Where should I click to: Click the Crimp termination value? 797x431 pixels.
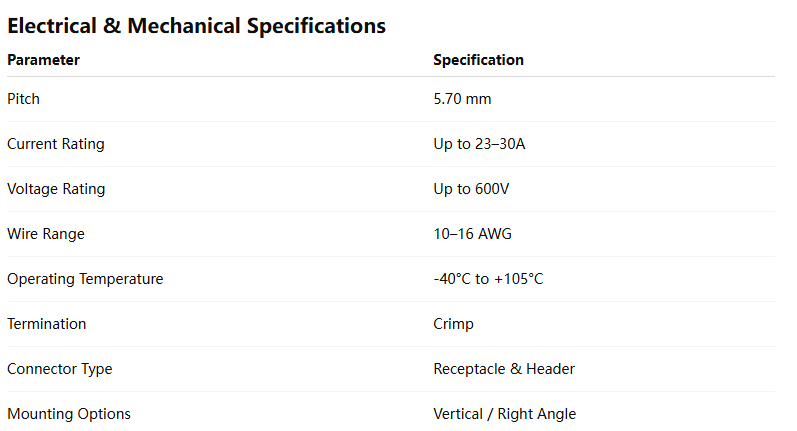[453, 324]
